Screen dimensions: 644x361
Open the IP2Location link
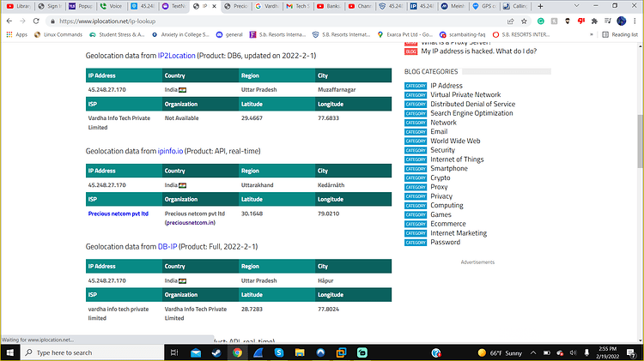(177, 56)
